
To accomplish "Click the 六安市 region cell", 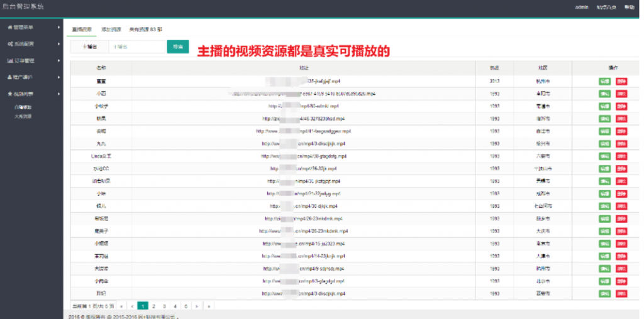I will tap(543, 156).
